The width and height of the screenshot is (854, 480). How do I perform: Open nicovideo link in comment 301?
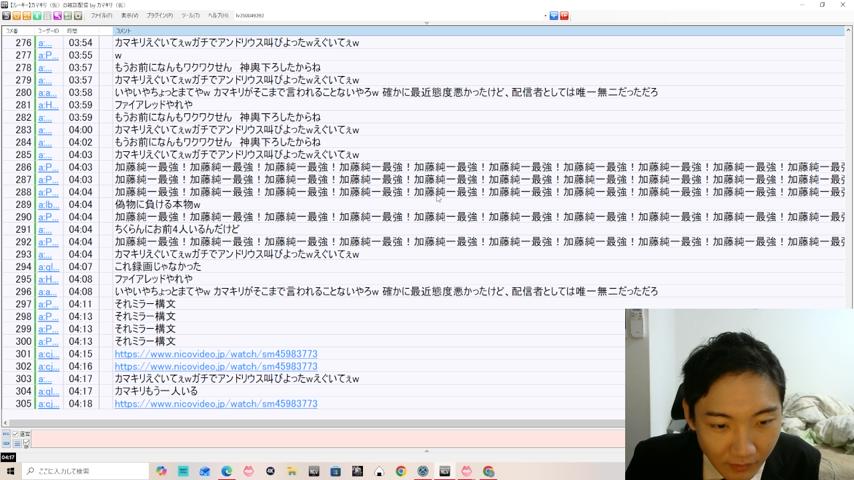click(x=216, y=354)
